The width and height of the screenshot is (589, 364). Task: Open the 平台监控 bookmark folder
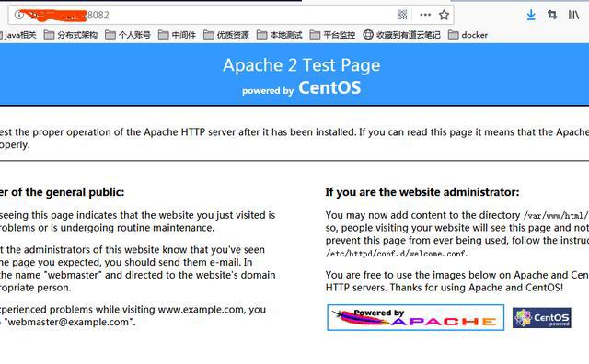click(x=332, y=35)
